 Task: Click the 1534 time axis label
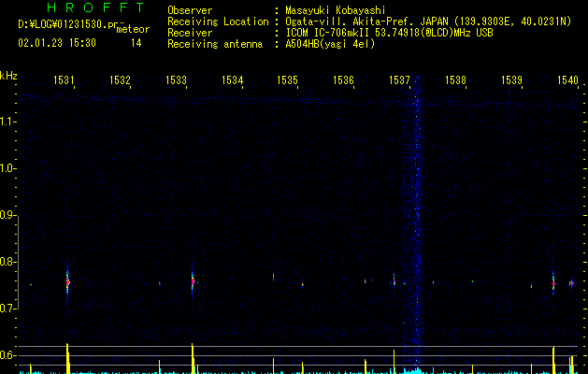pyautogui.click(x=232, y=79)
